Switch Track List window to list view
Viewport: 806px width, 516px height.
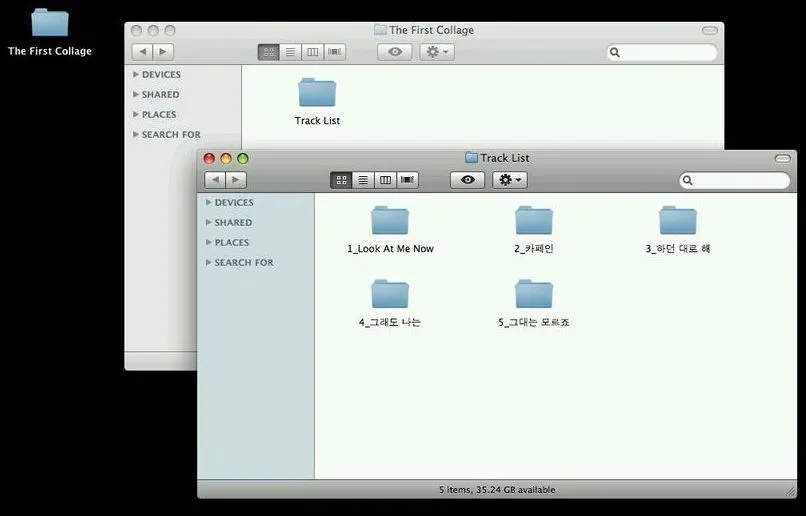[363, 180]
